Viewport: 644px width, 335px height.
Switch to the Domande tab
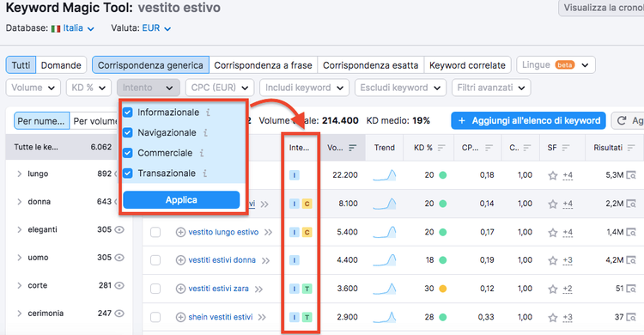(61, 65)
